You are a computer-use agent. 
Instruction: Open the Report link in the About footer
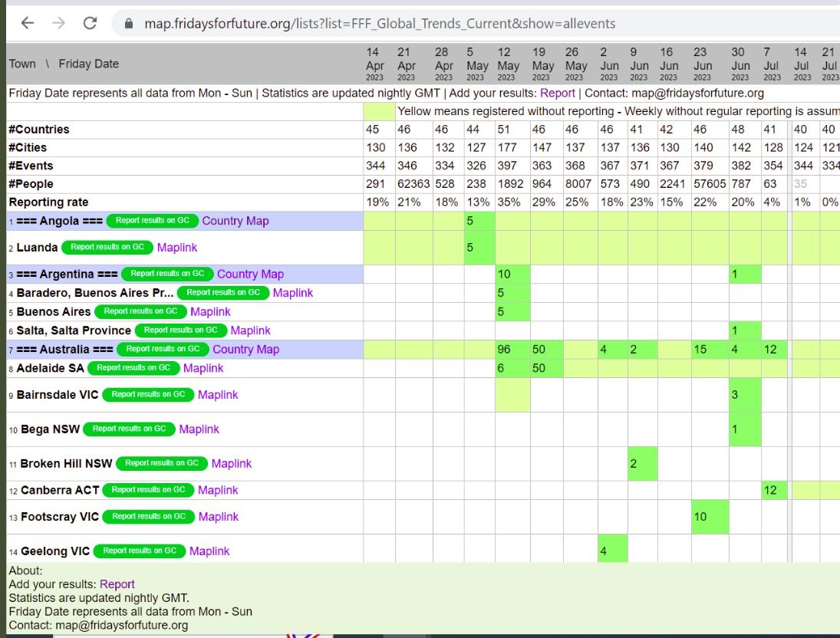pyautogui.click(x=117, y=584)
